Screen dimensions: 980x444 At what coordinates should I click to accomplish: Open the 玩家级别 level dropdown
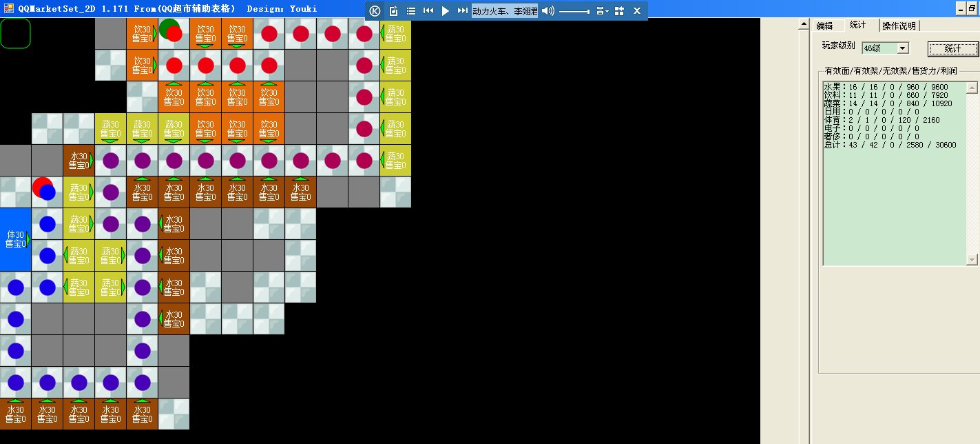point(903,48)
